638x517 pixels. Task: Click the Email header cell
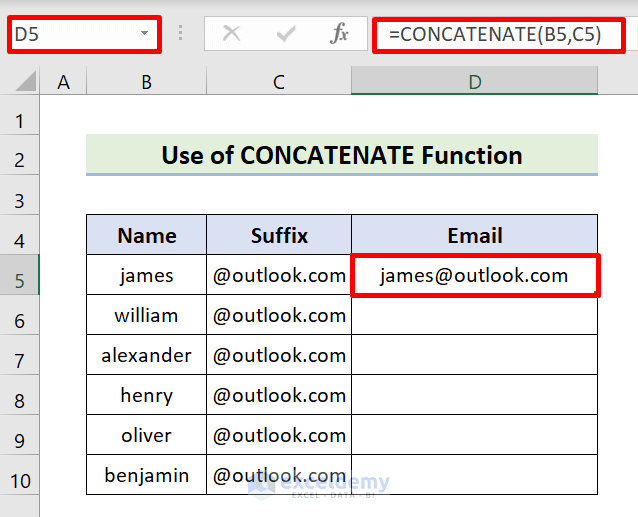[474, 235]
